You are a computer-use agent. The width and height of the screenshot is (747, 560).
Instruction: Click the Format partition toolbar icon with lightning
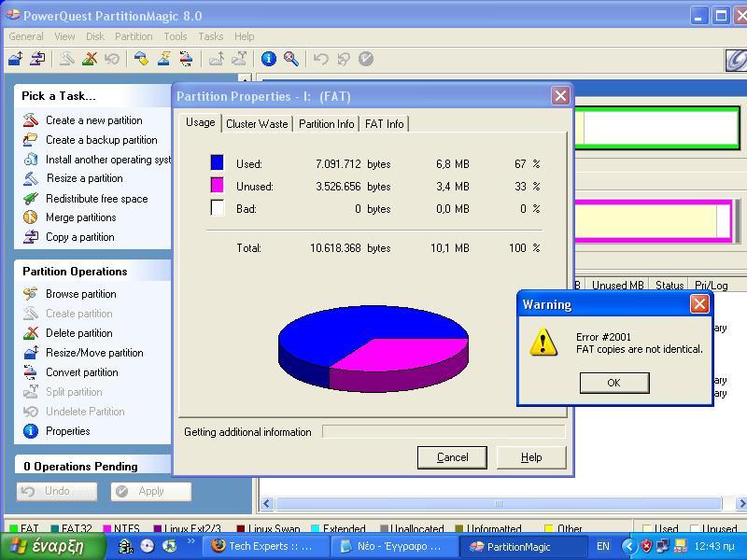[163, 59]
